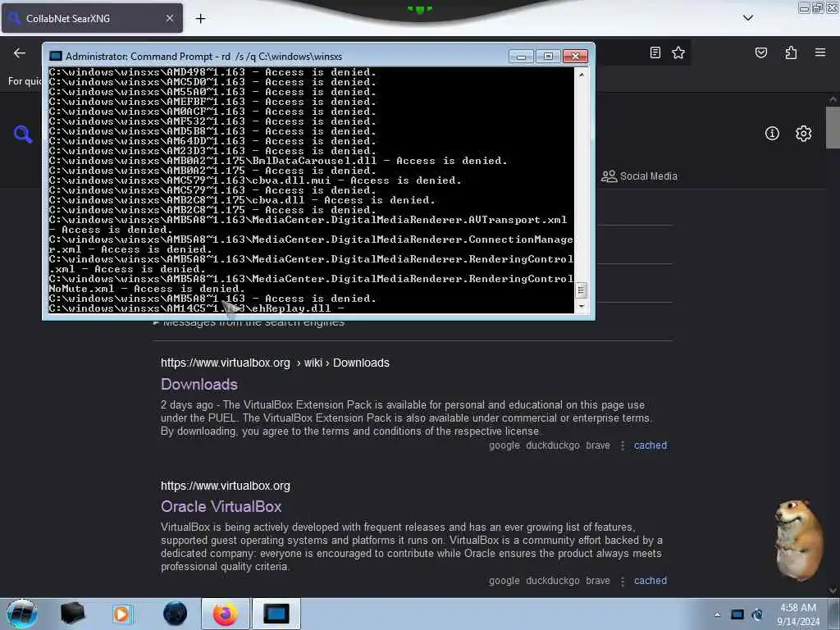Click the text 'duckduckgo' under Downloads result
Image resolution: width=840 pixels, height=630 pixels.
coord(553,445)
